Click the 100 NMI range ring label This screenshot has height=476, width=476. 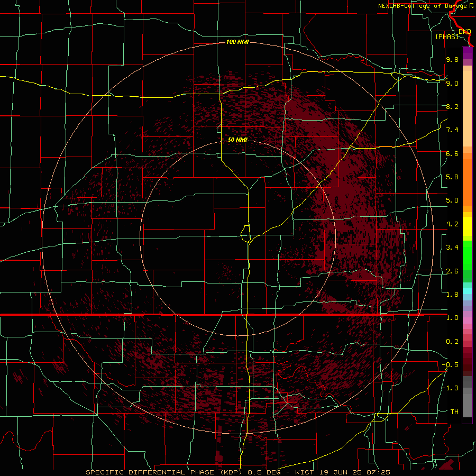pos(237,42)
